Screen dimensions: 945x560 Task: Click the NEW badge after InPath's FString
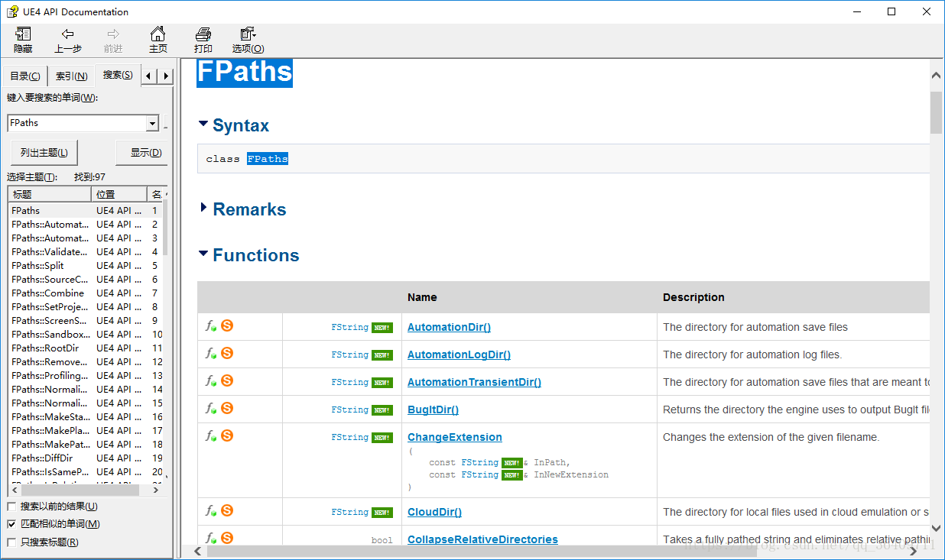512,463
